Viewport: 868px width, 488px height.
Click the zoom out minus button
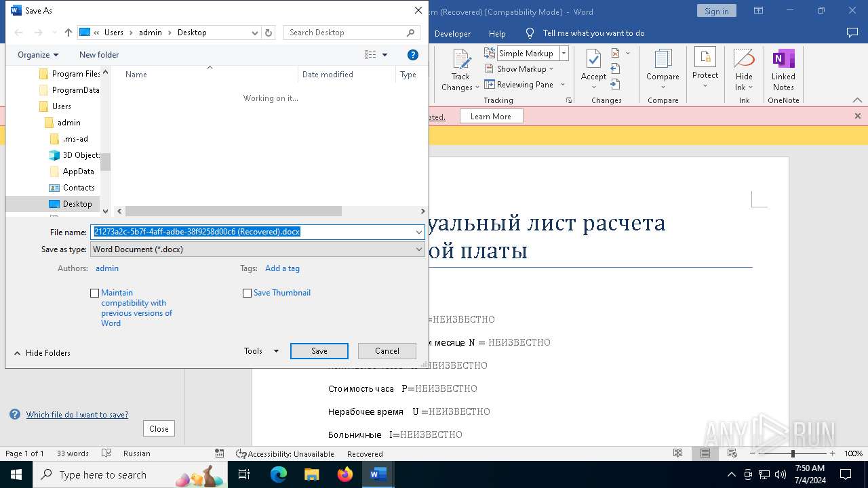(753, 453)
